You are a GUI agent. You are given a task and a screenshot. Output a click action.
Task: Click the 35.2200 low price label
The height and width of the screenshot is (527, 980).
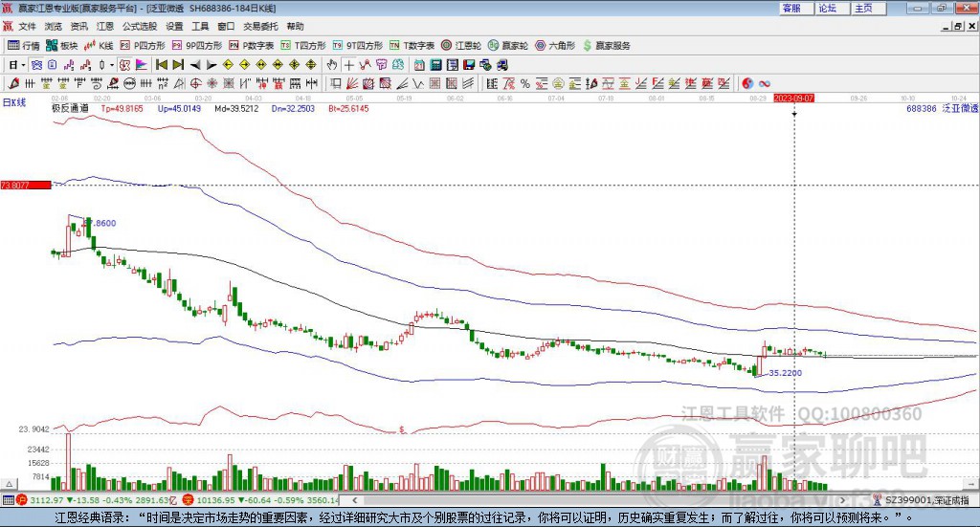[x=785, y=373]
